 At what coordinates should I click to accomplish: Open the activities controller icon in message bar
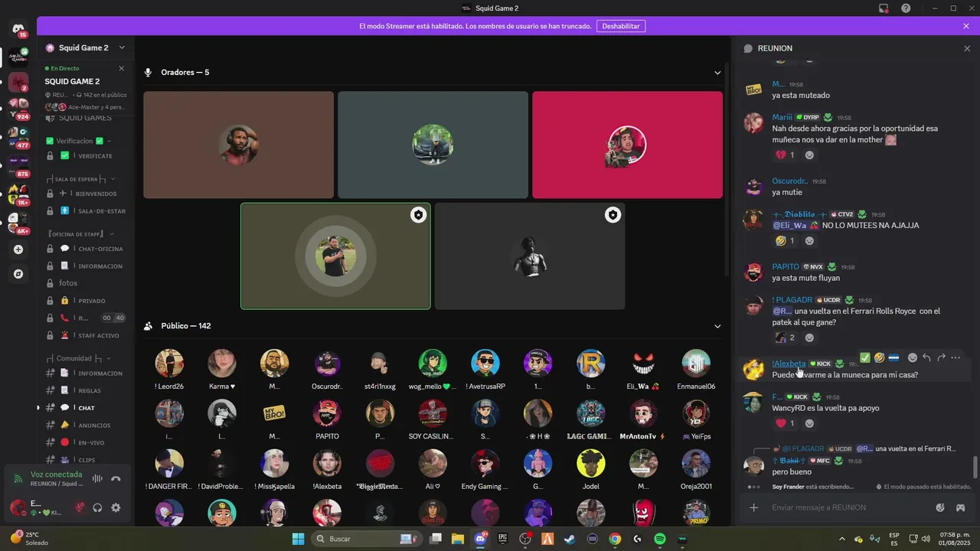click(960, 507)
